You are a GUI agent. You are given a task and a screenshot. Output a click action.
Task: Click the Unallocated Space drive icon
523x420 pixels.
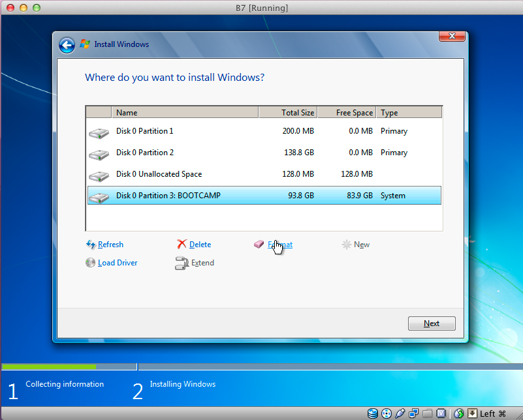click(x=99, y=176)
